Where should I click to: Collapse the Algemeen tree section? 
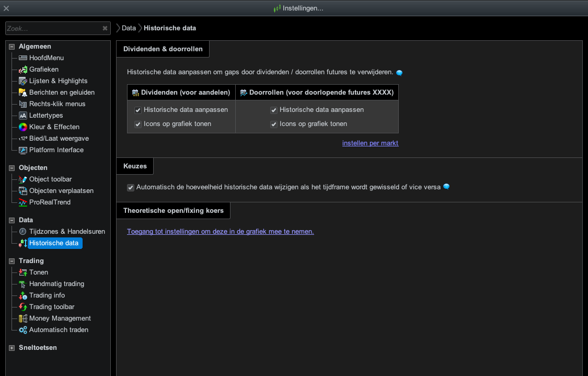12,47
